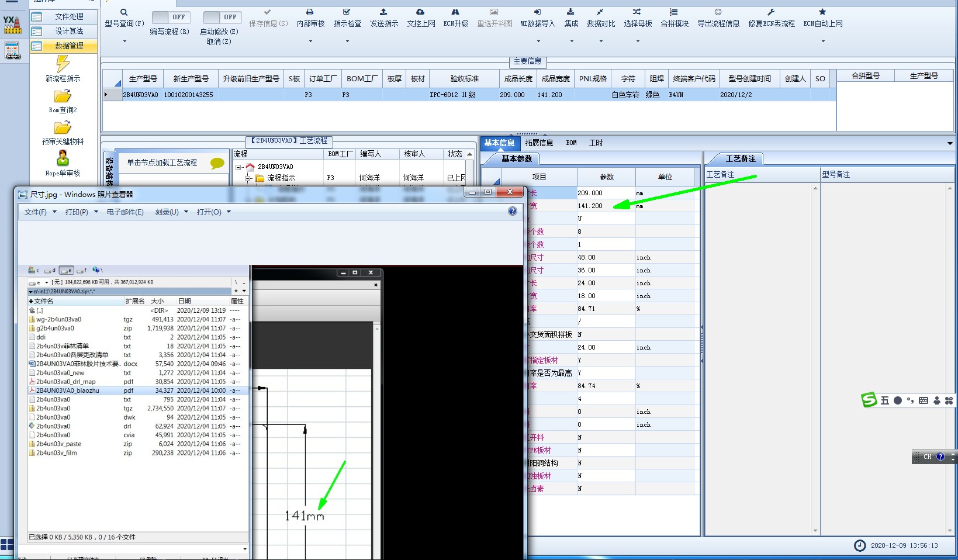Click the MI数据导入 import icon
958x560 pixels.
click(538, 12)
